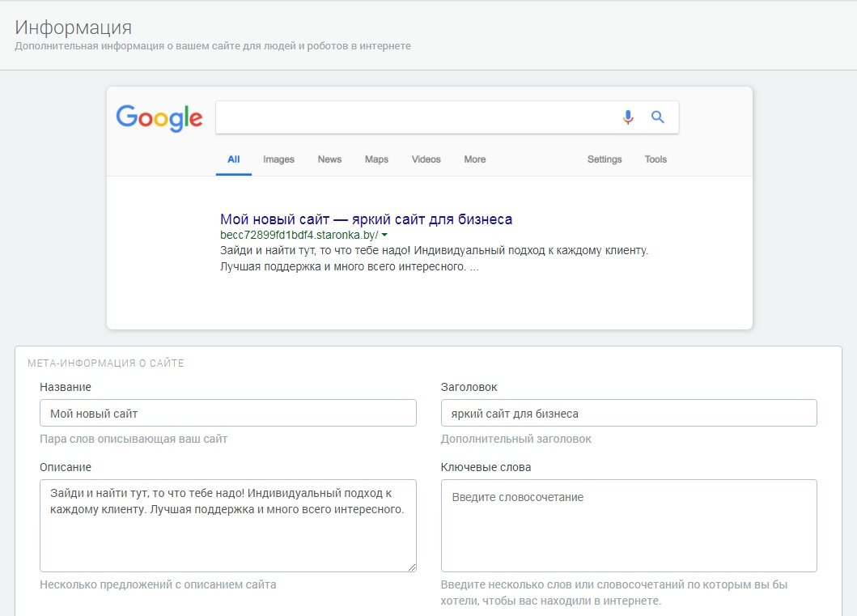Switch to the Images tab

click(278, 159)
